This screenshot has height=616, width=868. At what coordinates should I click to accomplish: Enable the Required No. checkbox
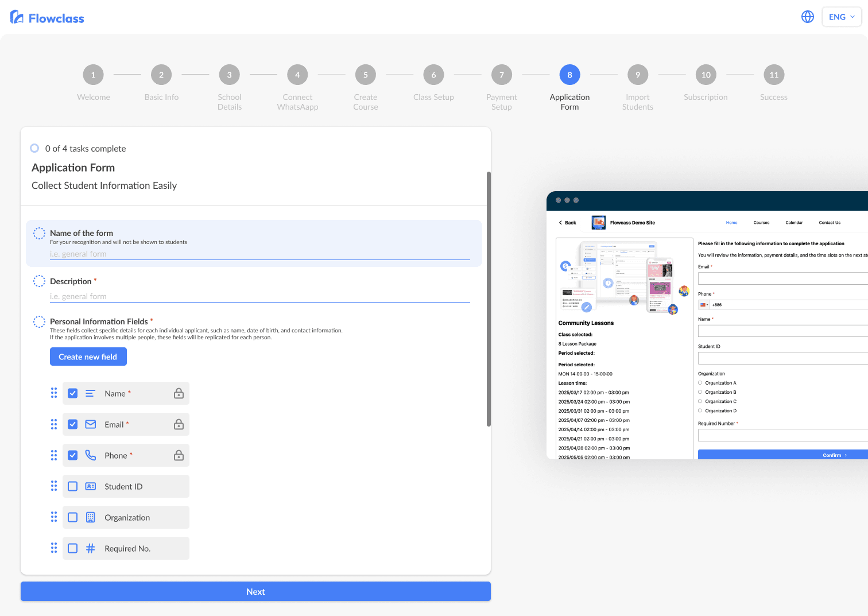tap(73, 548)
